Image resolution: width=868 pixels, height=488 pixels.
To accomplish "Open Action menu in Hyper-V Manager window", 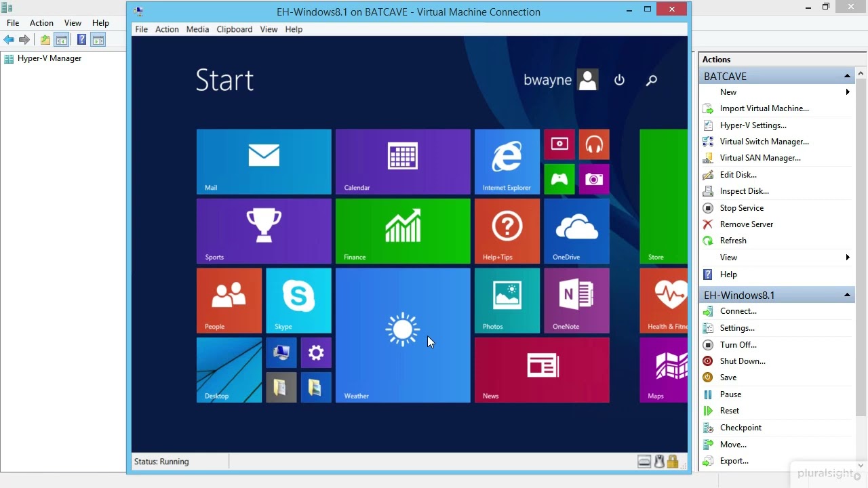I will 41,23.
